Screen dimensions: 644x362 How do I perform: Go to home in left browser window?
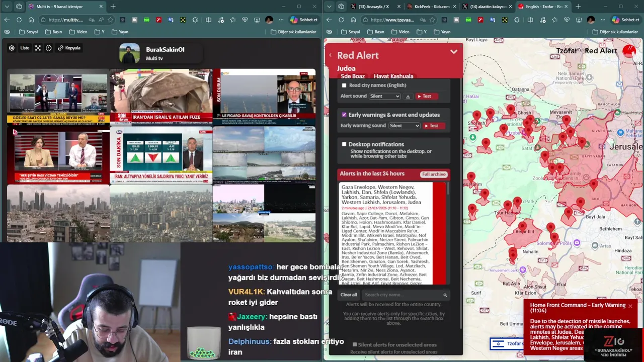(31, 20)
